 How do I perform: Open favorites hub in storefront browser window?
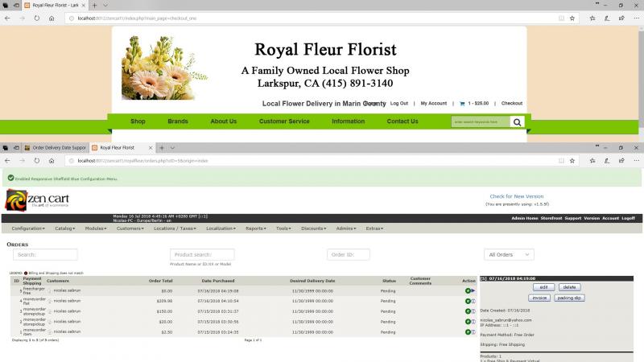coord(592,18)
